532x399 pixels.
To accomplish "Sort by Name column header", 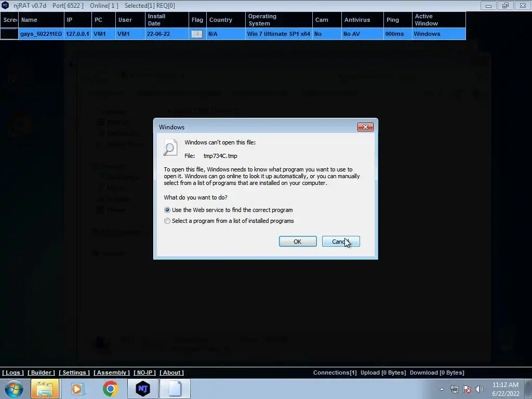I will tap(41, 20).
